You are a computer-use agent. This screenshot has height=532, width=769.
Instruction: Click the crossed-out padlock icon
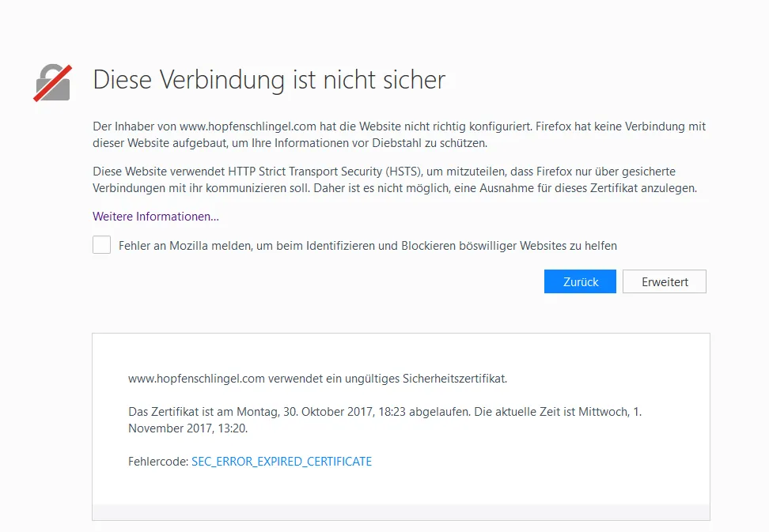[x=52, y=83]
